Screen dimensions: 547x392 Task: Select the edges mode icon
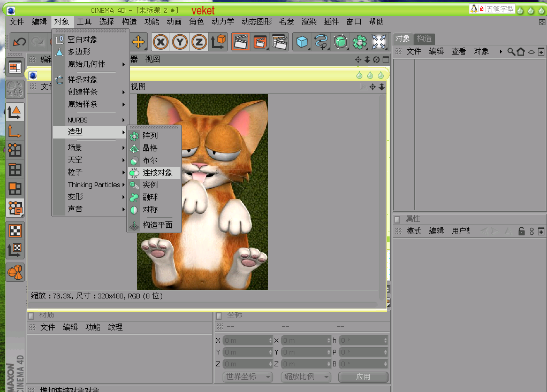pos(15,170)
